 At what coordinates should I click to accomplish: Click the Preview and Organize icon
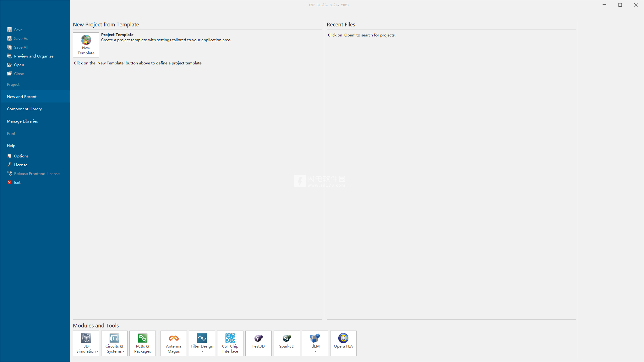(9, 56)
